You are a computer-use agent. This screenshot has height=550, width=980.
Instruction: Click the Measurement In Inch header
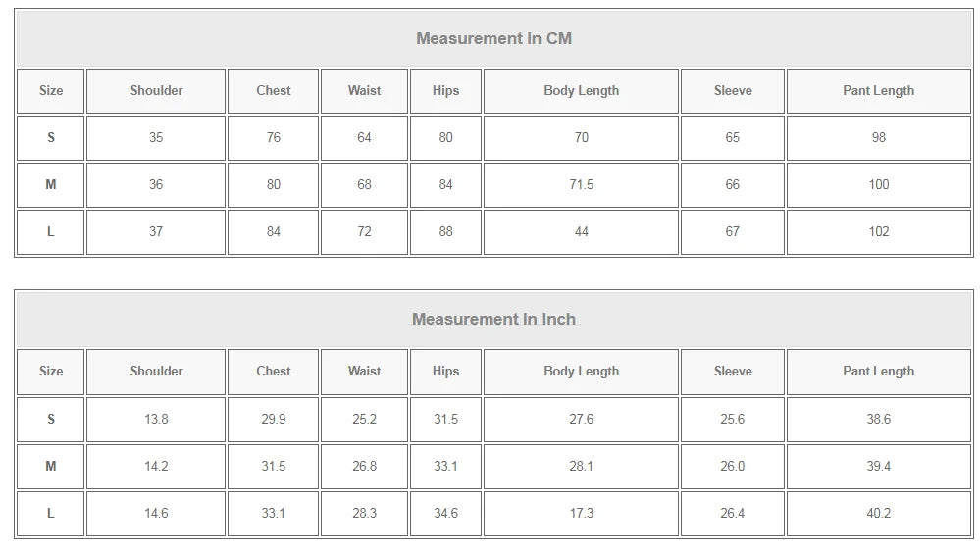(493, 319)
